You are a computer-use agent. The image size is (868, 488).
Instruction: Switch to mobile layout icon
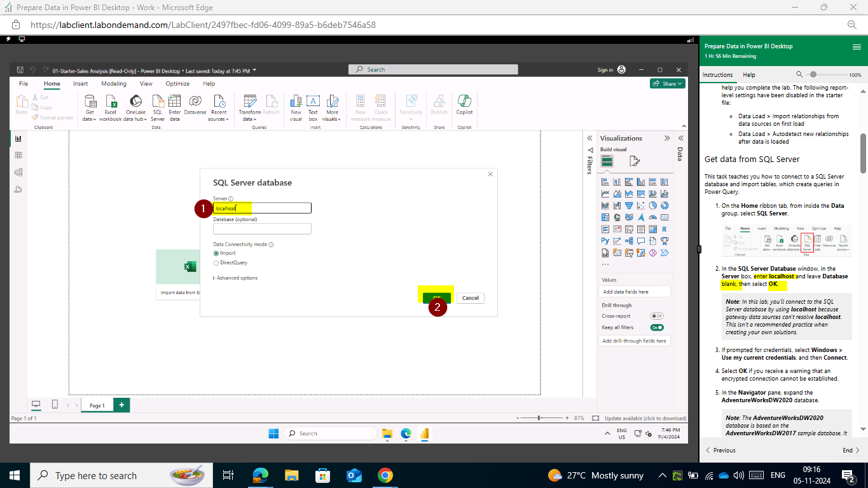tap(55, 405)
